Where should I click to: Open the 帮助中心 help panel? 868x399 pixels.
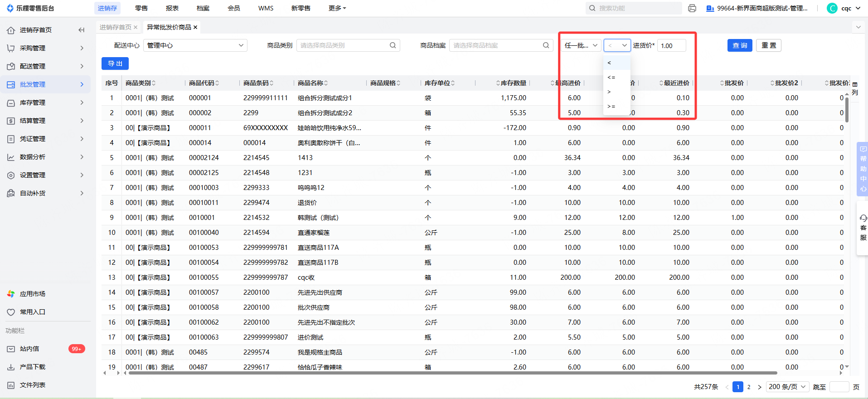coord(863,169)
